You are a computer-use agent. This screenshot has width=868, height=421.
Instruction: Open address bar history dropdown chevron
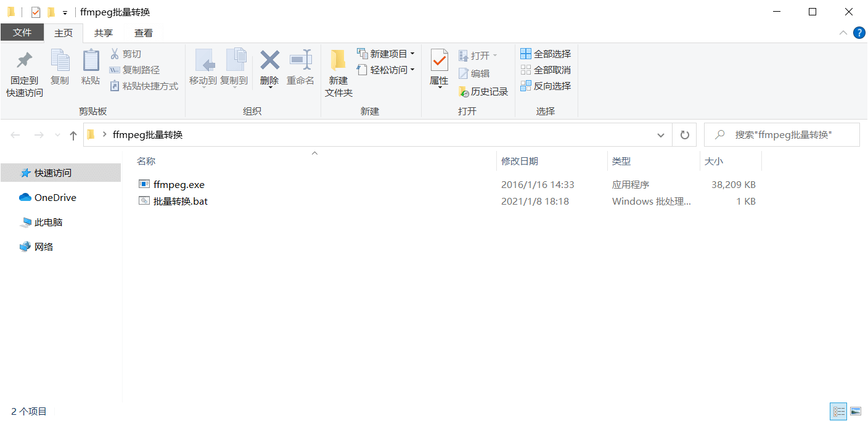(661, 135)
